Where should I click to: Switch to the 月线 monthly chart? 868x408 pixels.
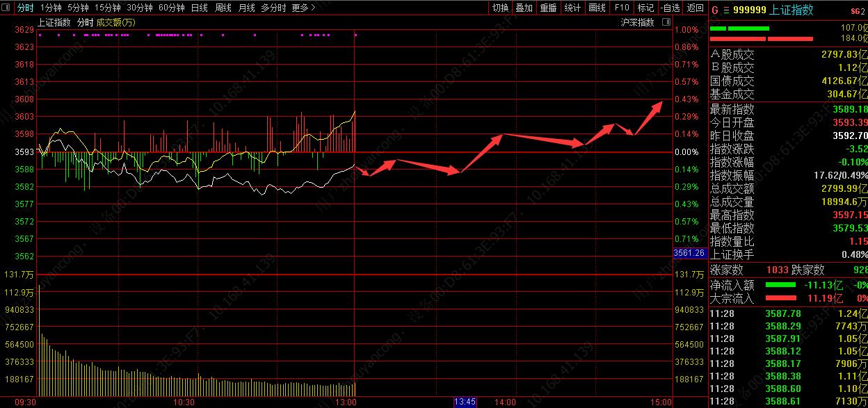[x=246, y=8]
